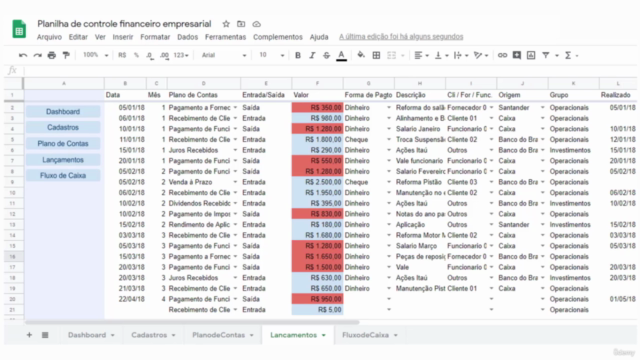The image size is (640, 360).
Task: Open the borders tool
Action: pos(376,55)
